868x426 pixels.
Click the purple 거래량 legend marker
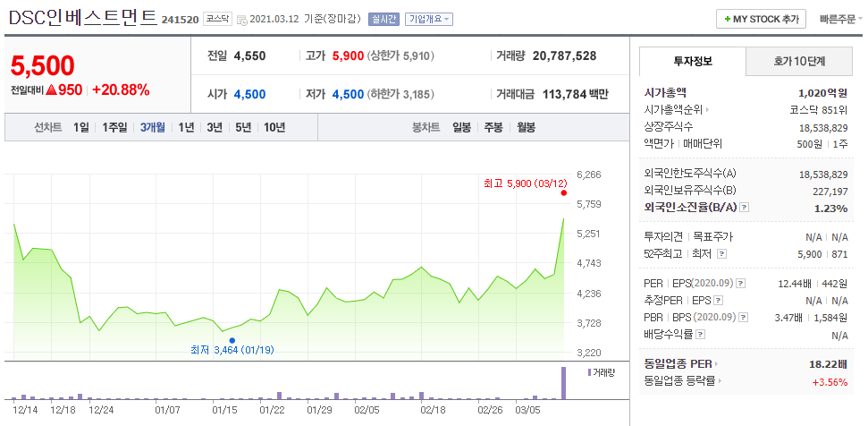tap(589, 371)
